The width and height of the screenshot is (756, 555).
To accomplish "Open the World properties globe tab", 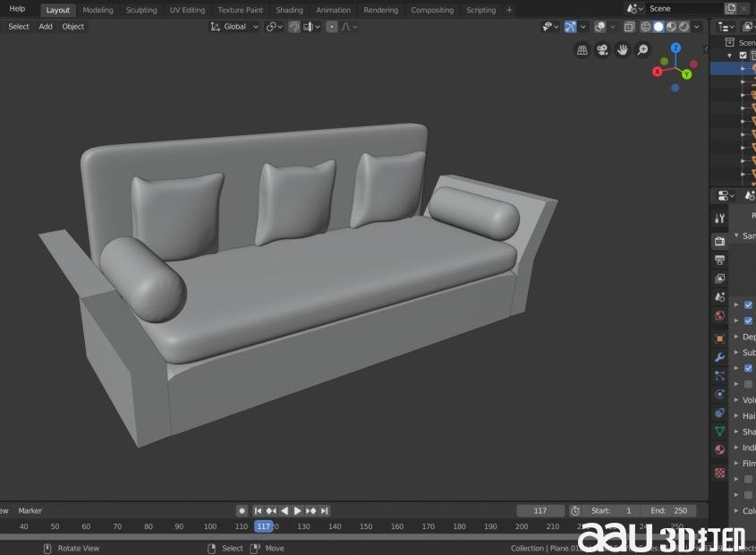I will [x=719, y=316].
